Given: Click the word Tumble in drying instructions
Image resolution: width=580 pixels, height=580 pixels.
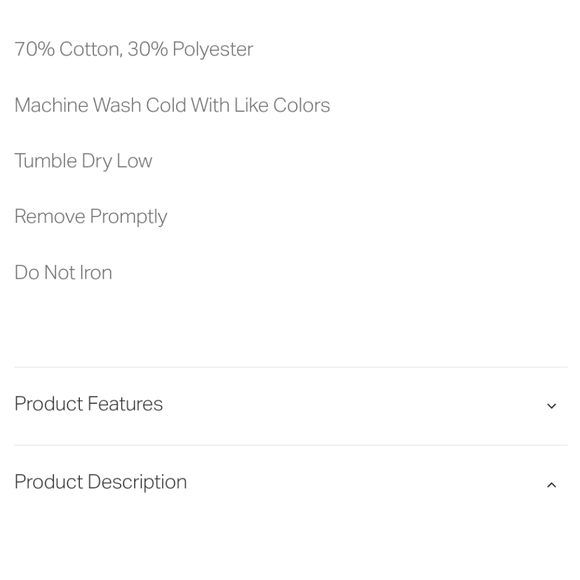Looking at the screenshot, I should (45, 161).
